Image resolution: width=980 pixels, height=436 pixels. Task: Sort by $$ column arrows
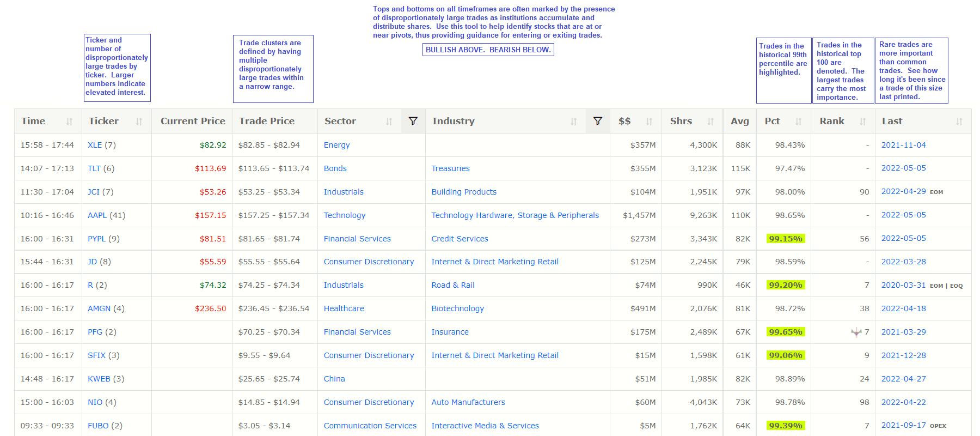(x=649, y=122)
